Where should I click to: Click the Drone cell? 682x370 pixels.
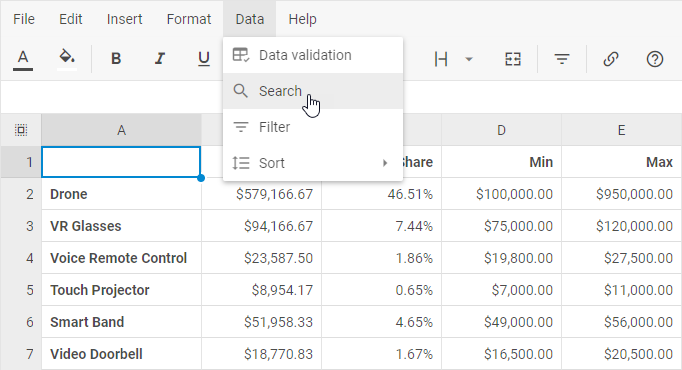pyautogui.click(x=121, y=194)
